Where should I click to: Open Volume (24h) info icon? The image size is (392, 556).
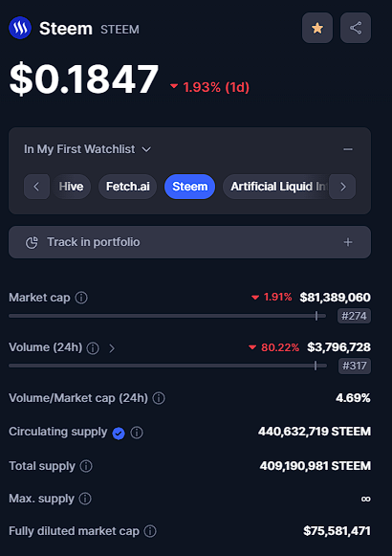(93, 348)
